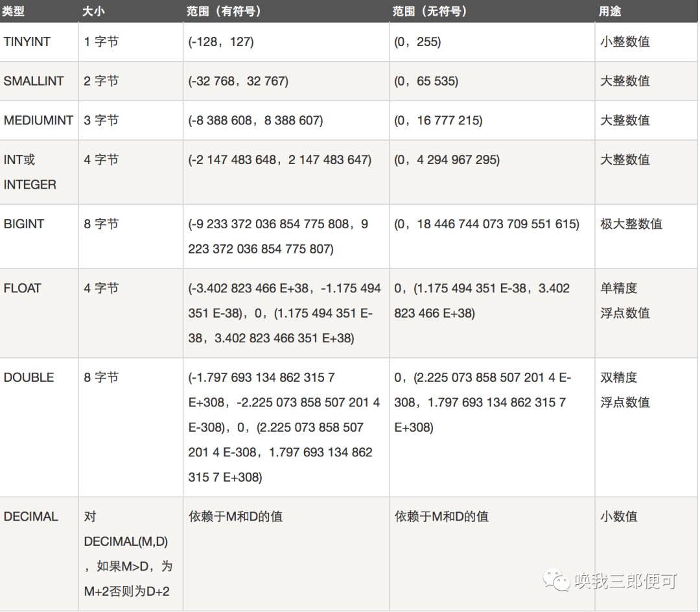This screenshot has width=700, height=612.
Task: Click the (0，65 535) unsigned range
Action: (426, 81)
